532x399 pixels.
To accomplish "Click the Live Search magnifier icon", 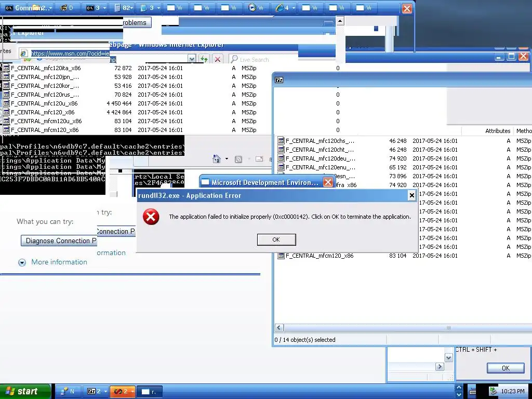I will 234,59.
